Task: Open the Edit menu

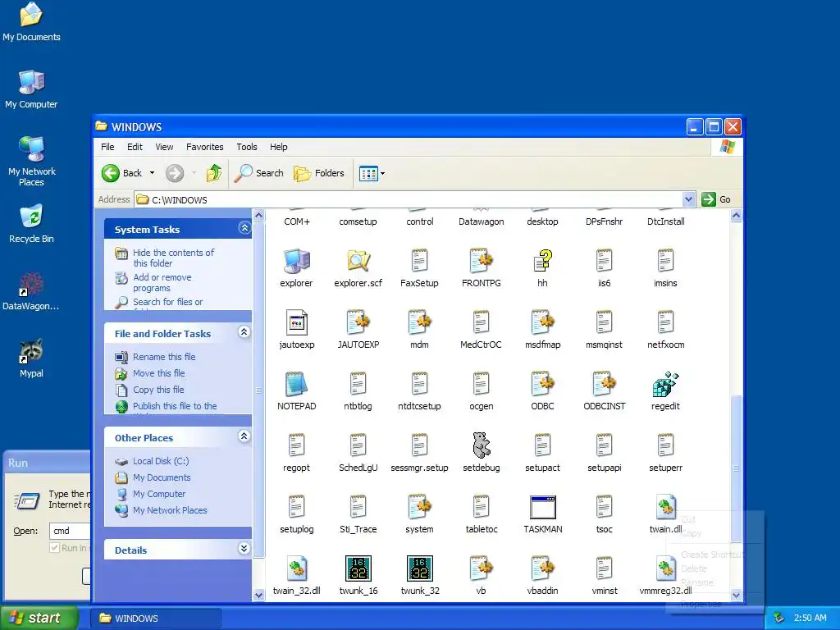Action: click(x=135, y=147)
